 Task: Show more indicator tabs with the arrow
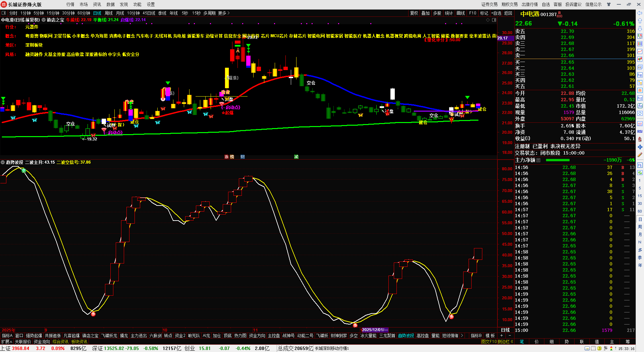click(x=462, y=336)
